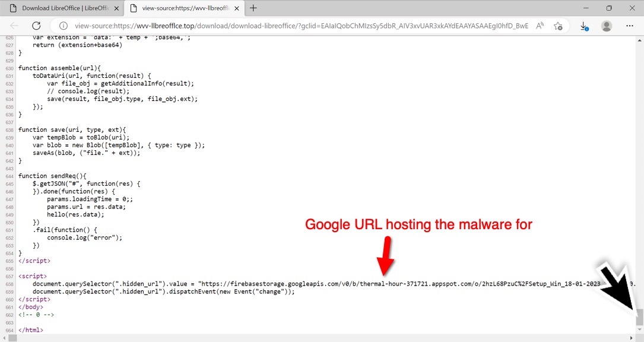Click the 'var file_obj = getAdditionalInfo(result);' line

pos(120,84)
